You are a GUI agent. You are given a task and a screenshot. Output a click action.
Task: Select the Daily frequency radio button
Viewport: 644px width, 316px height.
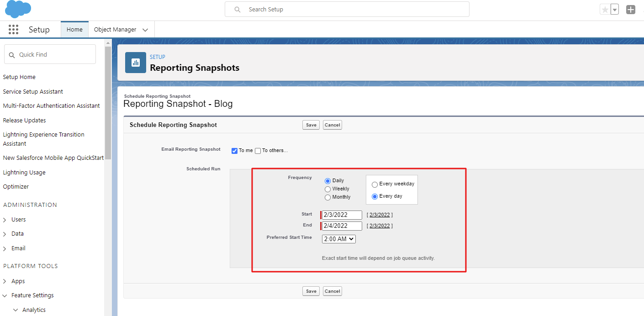[327, 181]
